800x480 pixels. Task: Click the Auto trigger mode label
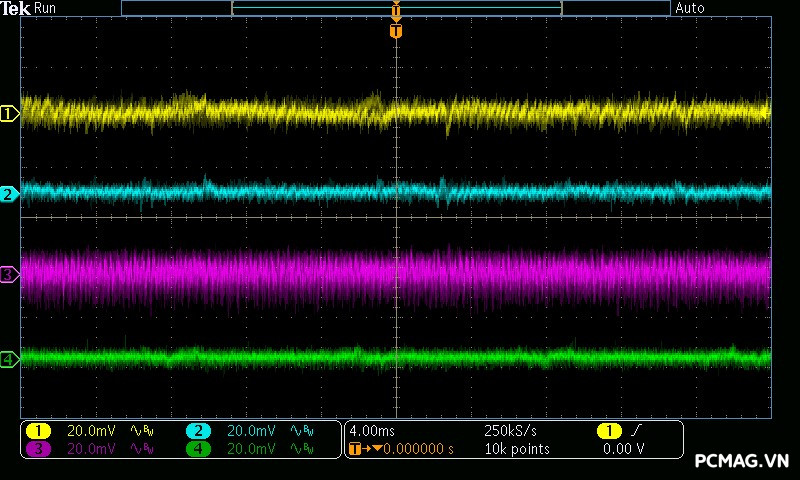[x=690, y=8]
